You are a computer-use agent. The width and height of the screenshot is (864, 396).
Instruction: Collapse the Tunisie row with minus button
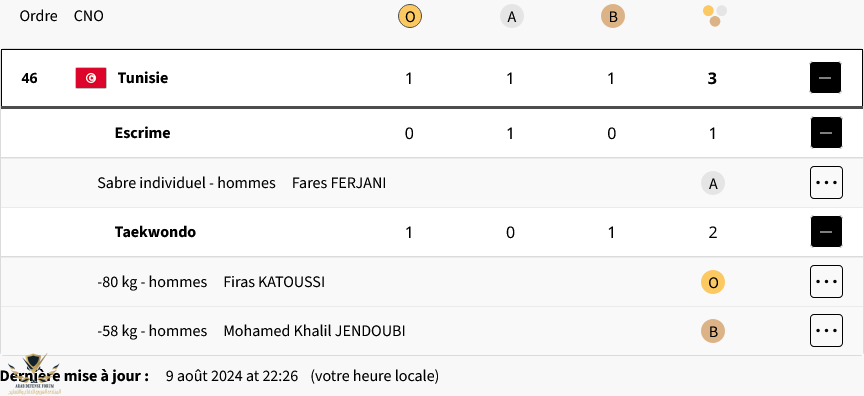825,78
